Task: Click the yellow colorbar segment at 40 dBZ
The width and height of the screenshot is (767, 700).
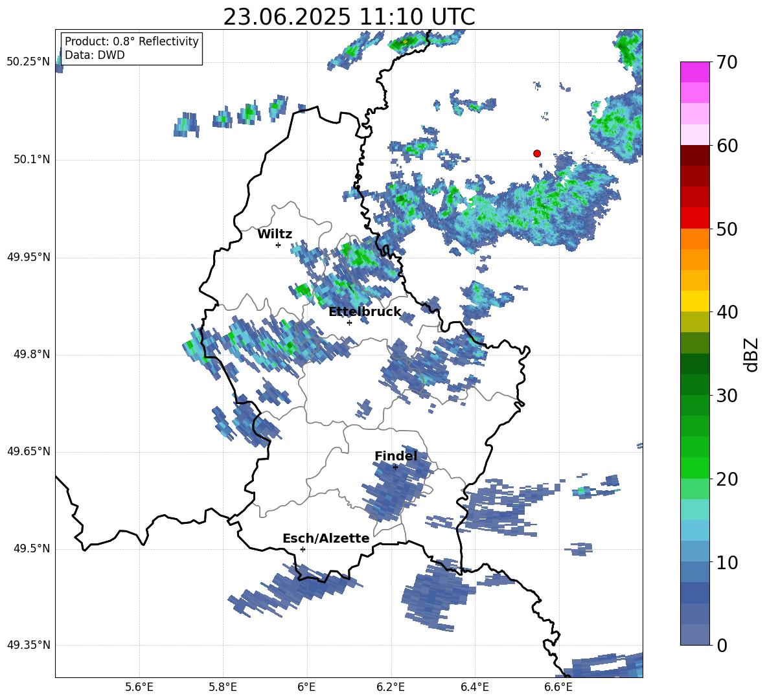Action: point(694,301)
